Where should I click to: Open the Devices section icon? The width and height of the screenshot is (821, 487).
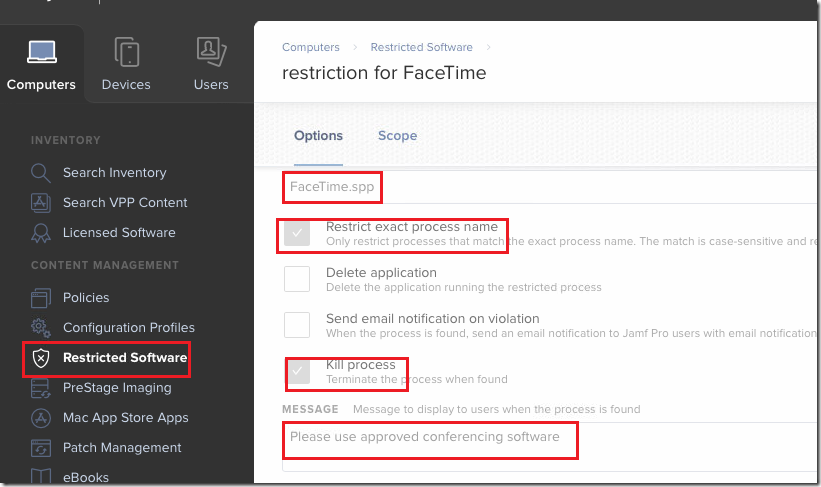tap(126, 51)
